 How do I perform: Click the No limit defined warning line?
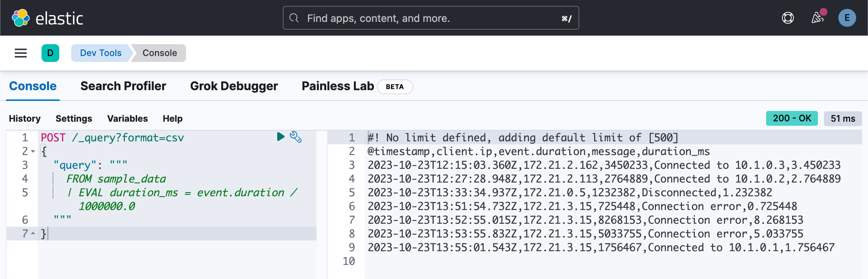[523, 138]
